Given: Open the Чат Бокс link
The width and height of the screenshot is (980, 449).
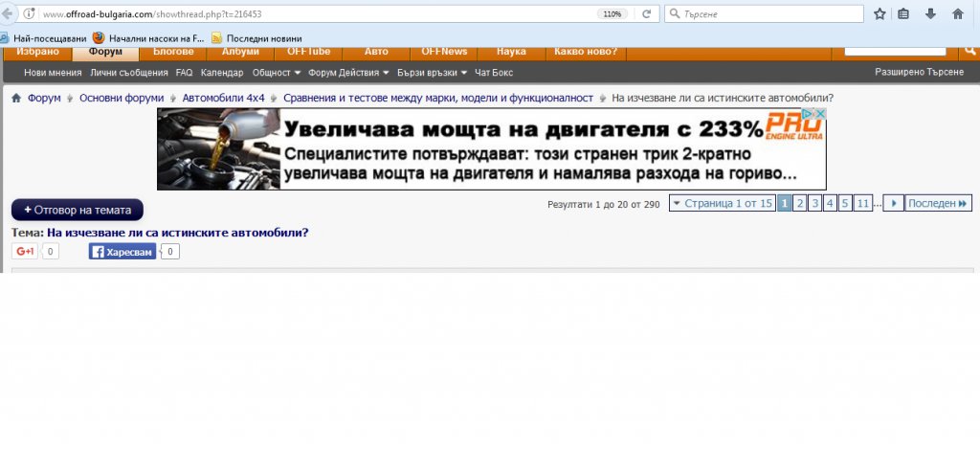Looking at the screenshot, I should (x=494, y=73).
